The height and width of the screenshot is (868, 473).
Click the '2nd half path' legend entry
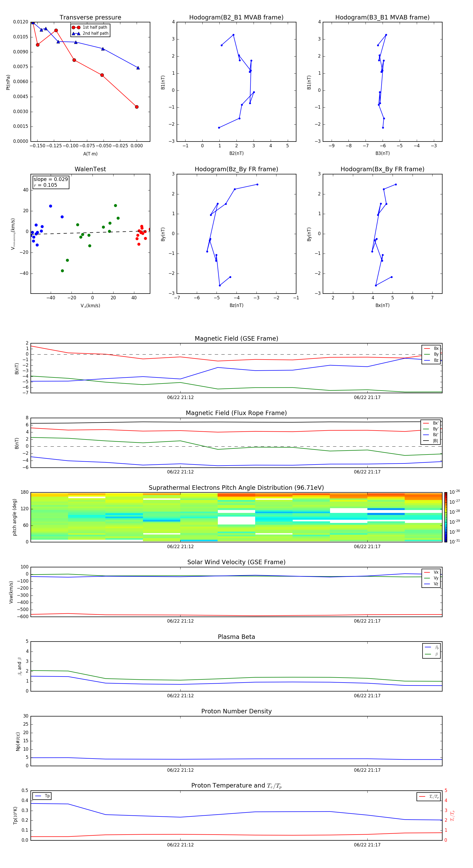point(90,33)
